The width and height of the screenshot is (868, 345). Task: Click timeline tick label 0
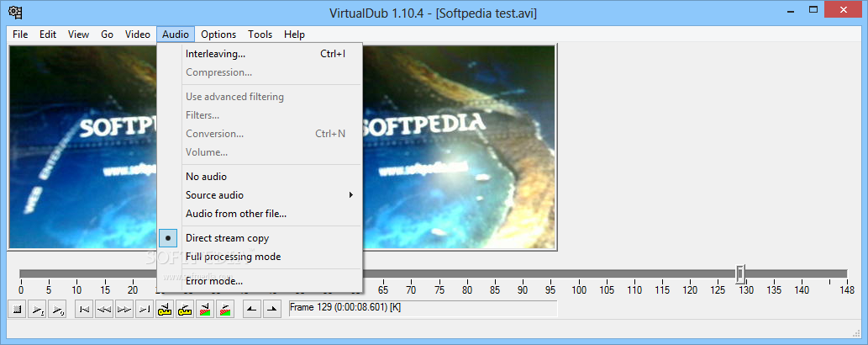[21, 290]
